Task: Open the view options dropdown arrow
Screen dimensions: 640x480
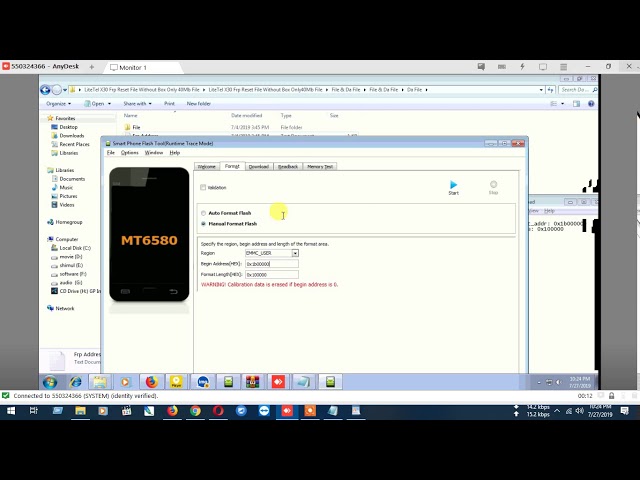Action: [x=563, y=104]
